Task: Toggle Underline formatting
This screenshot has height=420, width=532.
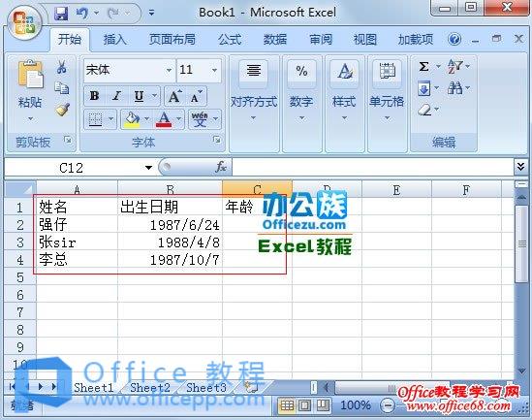Action: 139,96
